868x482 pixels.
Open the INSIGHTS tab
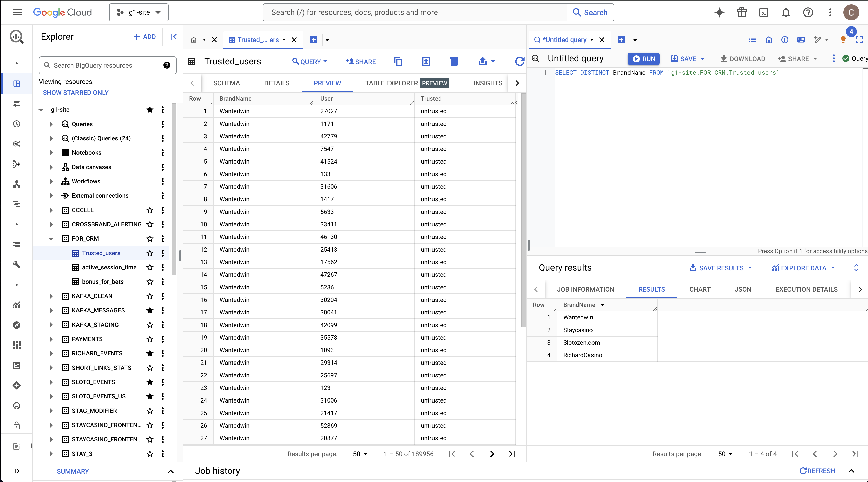tap(488, 83)
